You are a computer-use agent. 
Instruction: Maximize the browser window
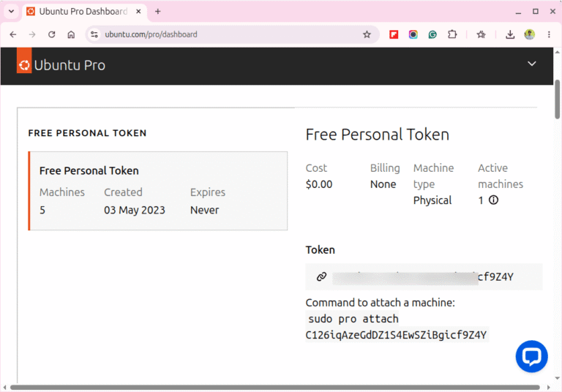tap(536, 12)
